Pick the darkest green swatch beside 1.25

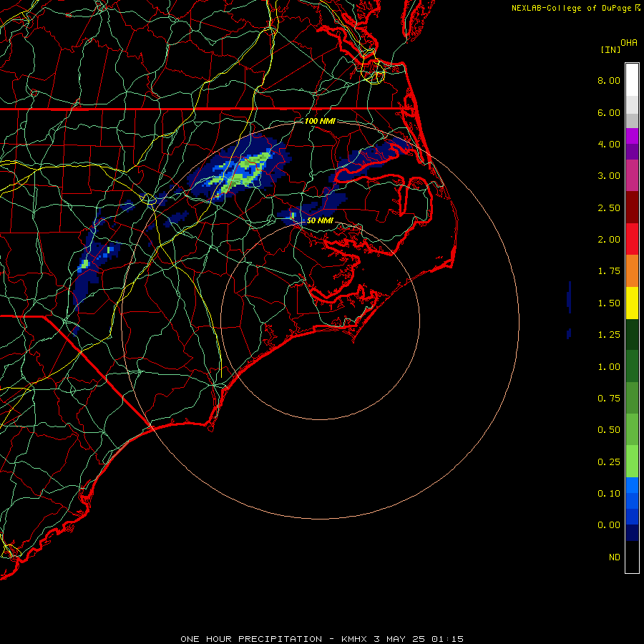[632, 335]
